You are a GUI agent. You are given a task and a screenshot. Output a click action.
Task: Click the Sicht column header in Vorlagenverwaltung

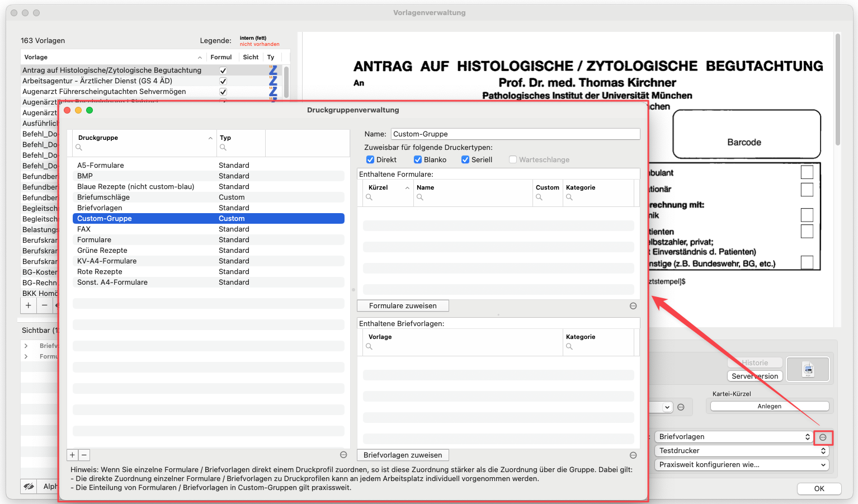coord(251,58)
